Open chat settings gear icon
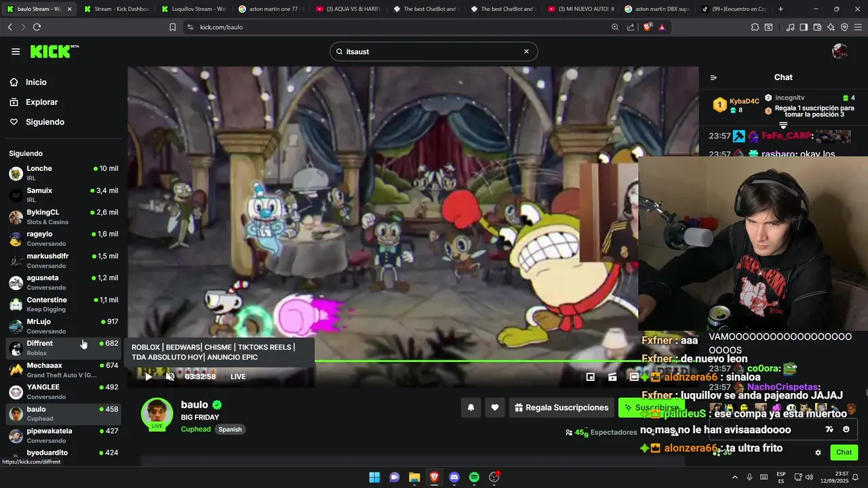This screenshot has height=488, width=868. (x=818, y=453)
